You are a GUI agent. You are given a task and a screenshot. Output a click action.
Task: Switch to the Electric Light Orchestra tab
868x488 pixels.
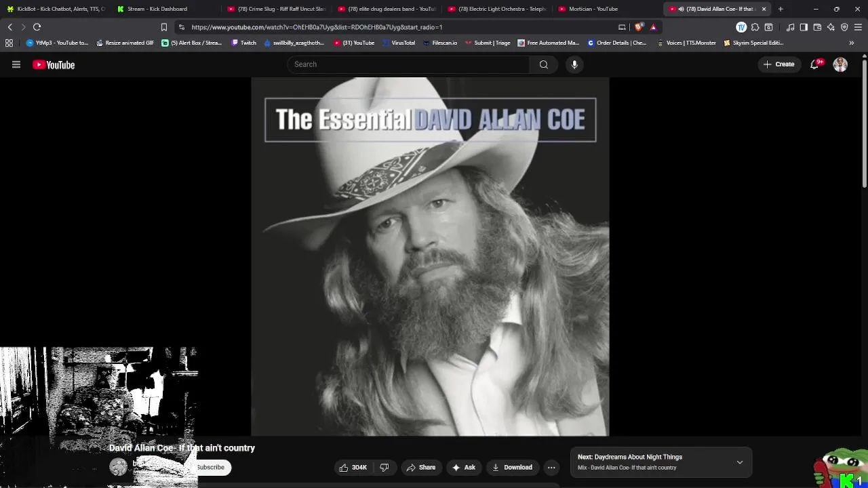(x=497, y=9)
